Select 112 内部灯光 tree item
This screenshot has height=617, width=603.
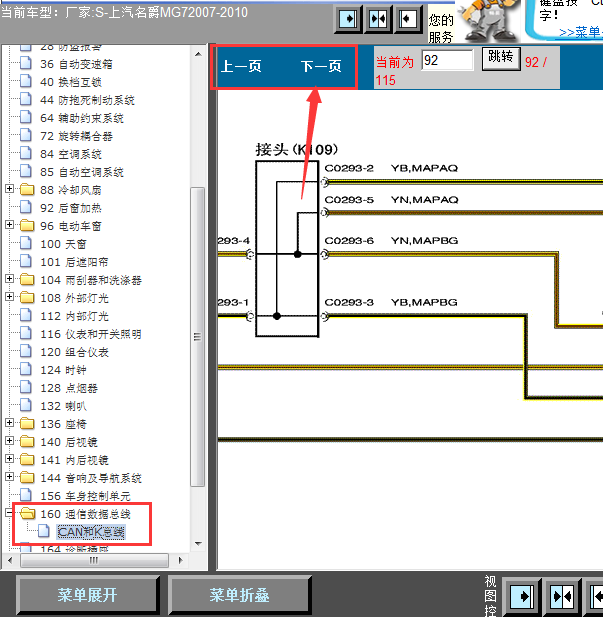coord(74,316)
